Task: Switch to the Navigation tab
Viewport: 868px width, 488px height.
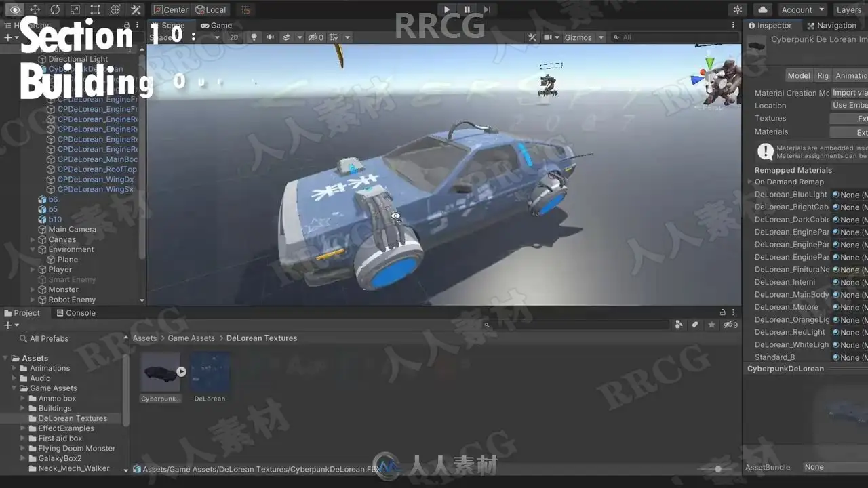Action: [831, 25]
